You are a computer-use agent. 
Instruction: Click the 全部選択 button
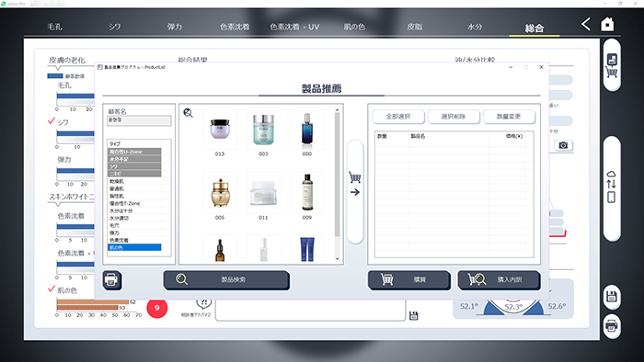point(398,117)
